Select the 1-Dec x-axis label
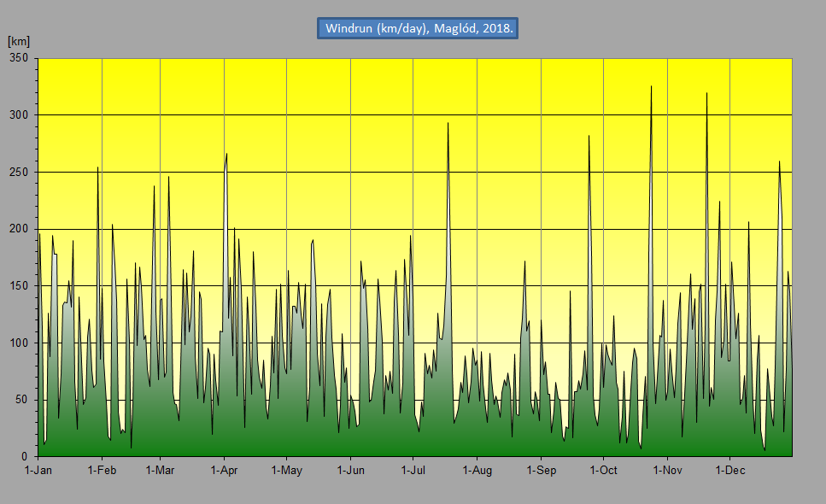The height and width of the screenshot is (504, 826). coord(729,471)
